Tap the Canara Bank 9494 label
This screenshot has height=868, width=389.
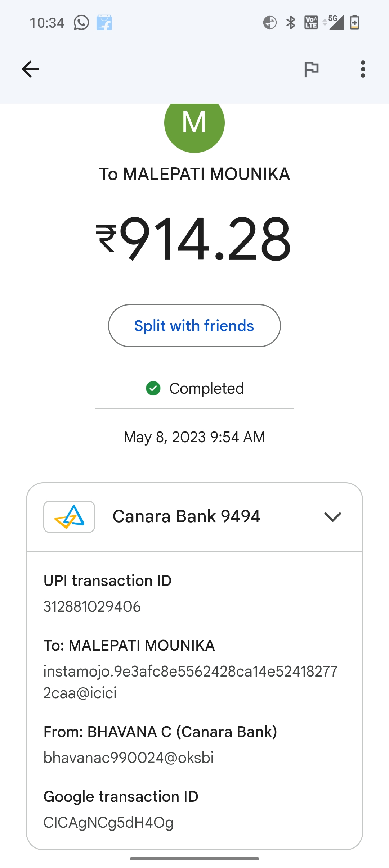coord(186,516)
